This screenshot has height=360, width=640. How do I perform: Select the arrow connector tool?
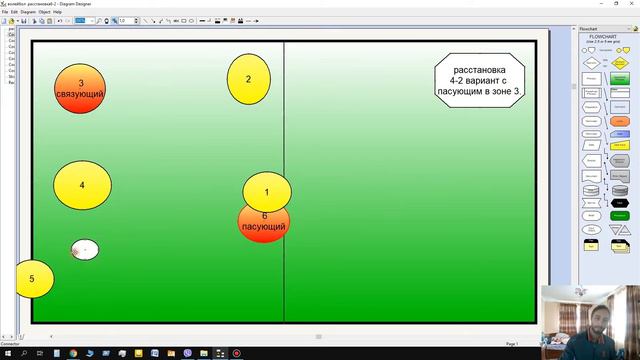[153, 21]
